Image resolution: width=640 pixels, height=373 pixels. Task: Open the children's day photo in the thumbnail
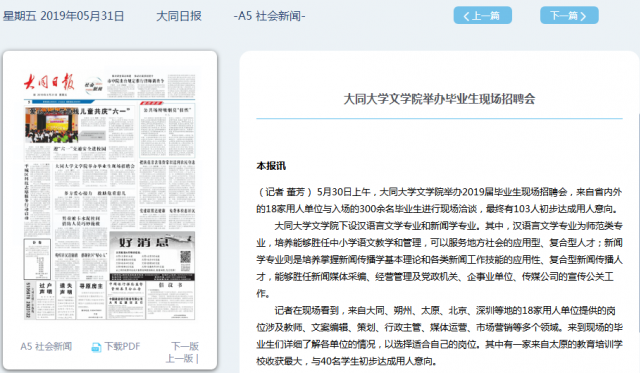52,125
